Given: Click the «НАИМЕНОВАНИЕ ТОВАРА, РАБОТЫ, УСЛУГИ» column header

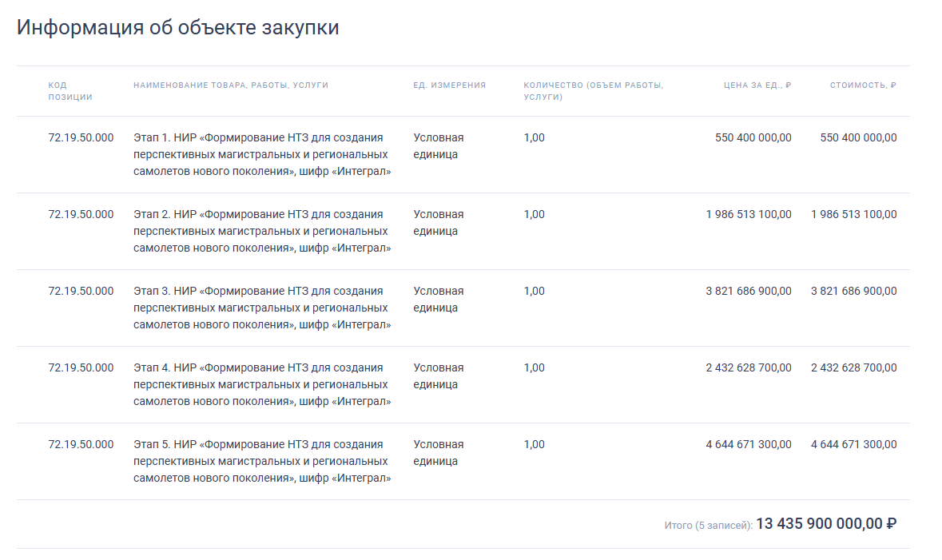Looking at the screenshot, I should 232,84.
